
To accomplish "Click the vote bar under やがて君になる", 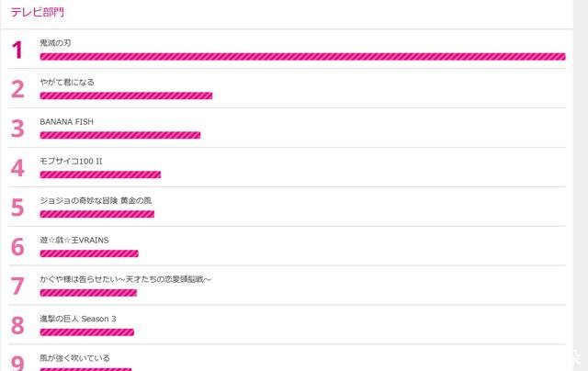I will 126,96.
